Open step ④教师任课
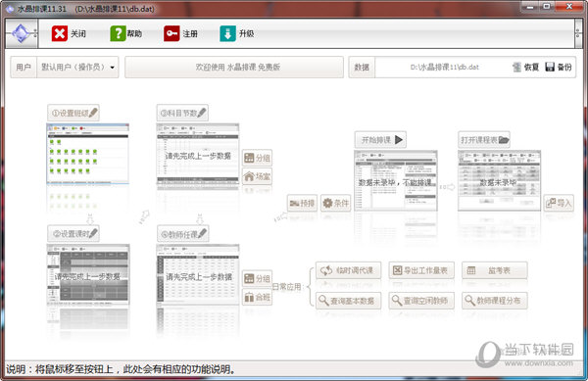 click(x=183, y=234)
